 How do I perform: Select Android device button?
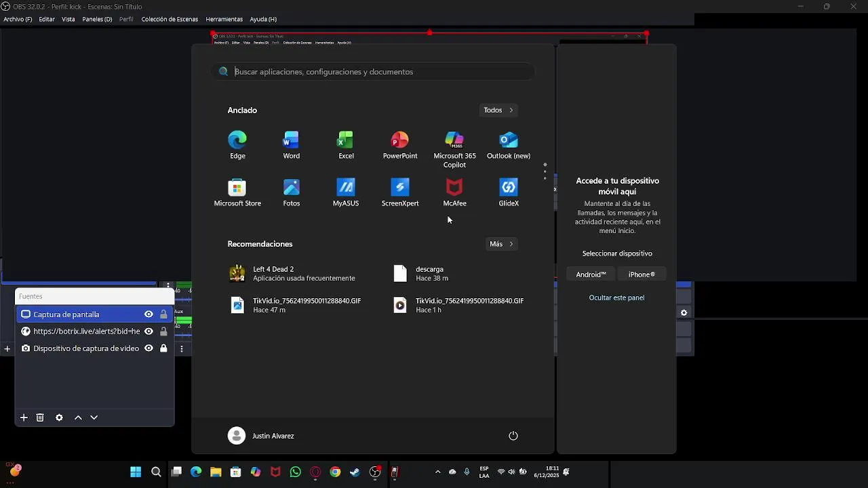pos(591,274)
